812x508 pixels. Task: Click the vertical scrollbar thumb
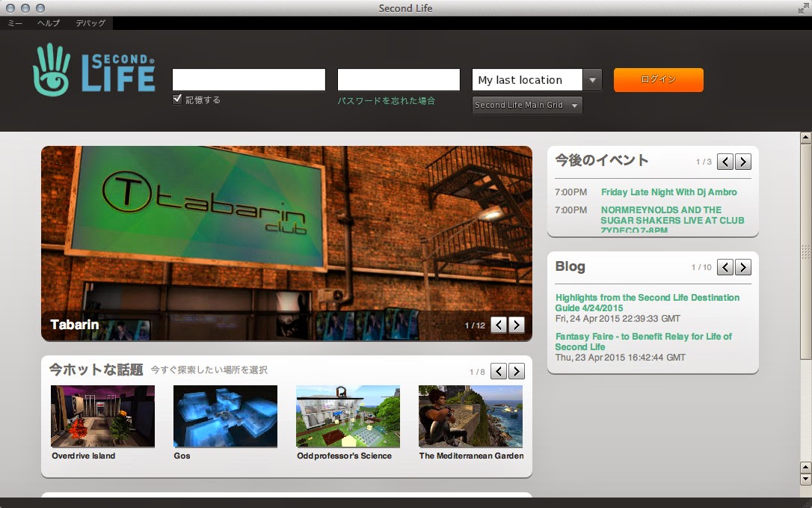coord(805,251)
